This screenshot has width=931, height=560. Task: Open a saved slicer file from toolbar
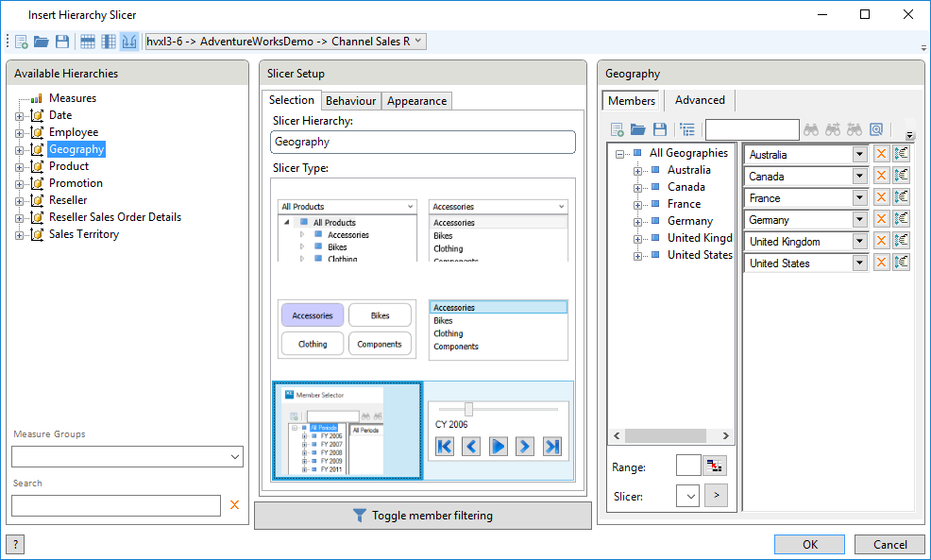click(x=42, y=41)
